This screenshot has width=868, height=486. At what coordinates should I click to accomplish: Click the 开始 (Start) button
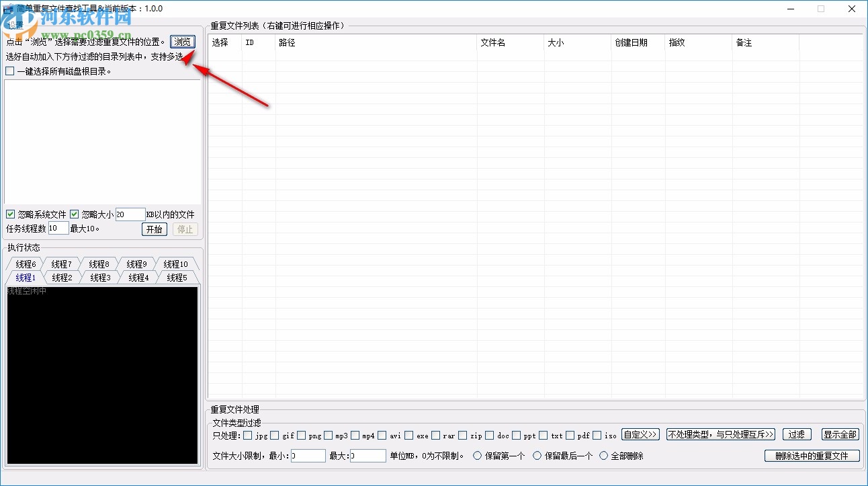155,229
